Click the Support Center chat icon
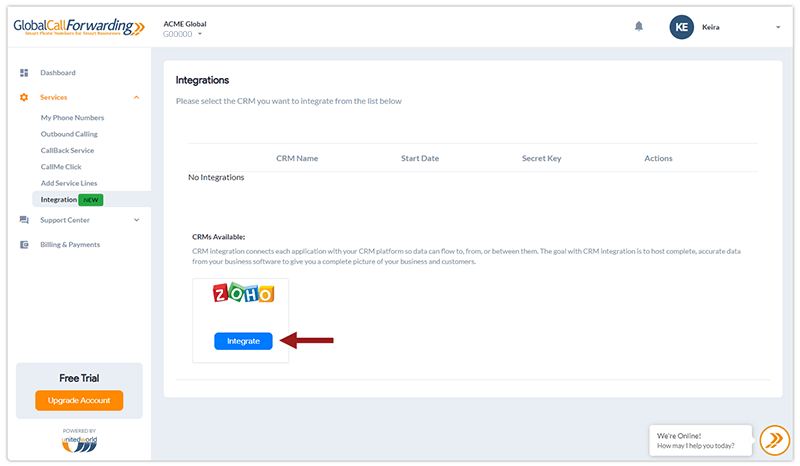This screenshot has width=800, height=466. pos(24,220)
